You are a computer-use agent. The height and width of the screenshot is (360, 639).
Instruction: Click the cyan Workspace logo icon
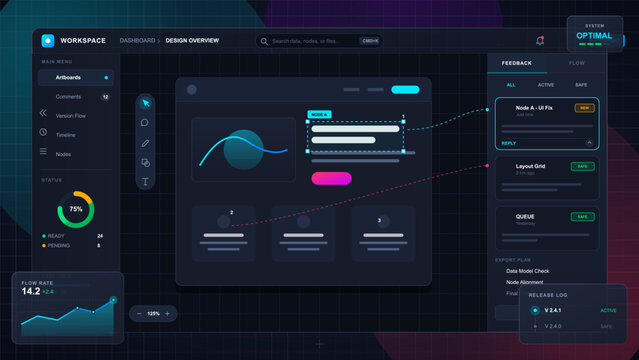point(48,41)
